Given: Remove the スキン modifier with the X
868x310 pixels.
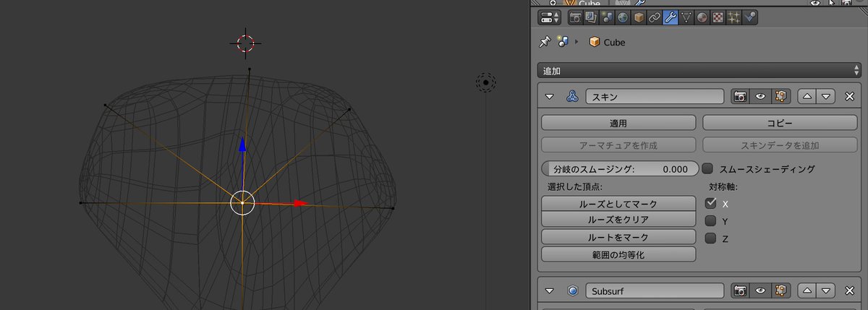Looking at the screenshot, I should click(850, 97).
